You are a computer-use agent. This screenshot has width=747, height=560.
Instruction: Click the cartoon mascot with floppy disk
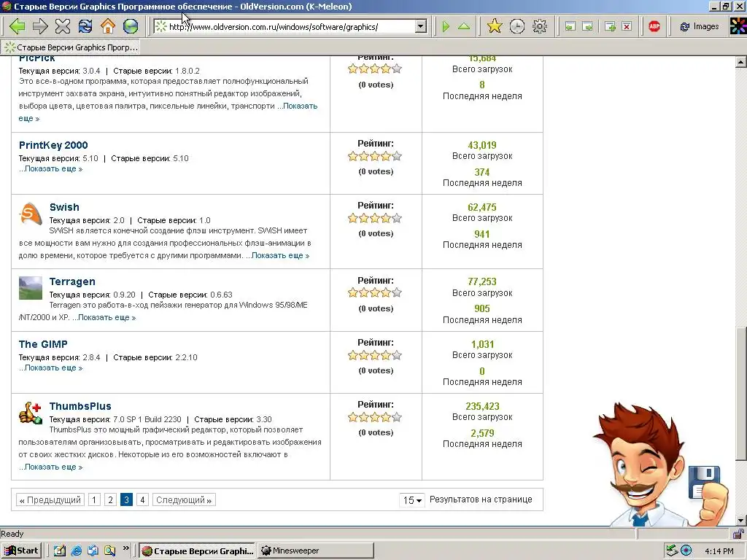659,466
